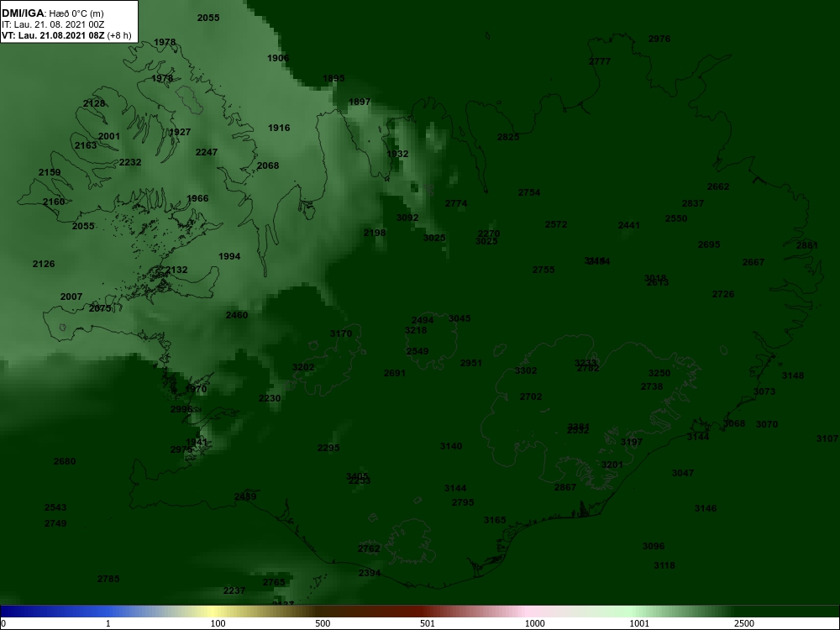Select the 1001 label on the color scale
The height and width of the screenshot is (630, 840).
[638, 623]
